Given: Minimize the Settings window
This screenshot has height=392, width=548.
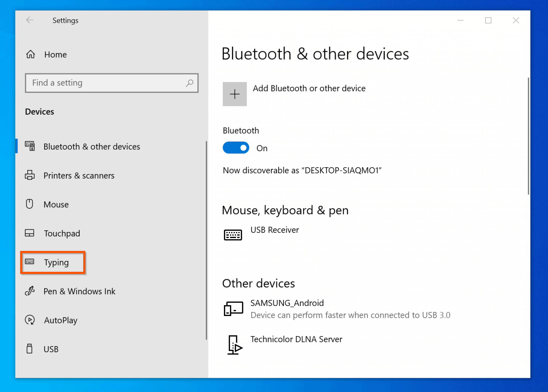Looking at the screenshot, I should 461,20.
